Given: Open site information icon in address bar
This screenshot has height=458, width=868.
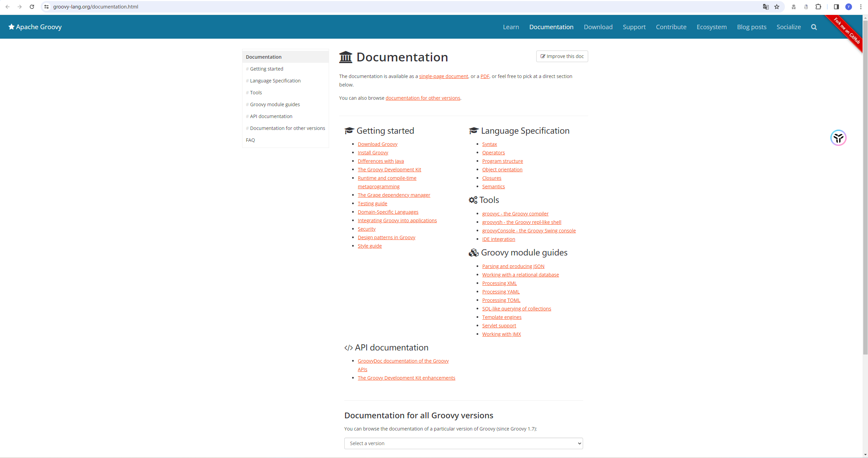Looking at the screenshot, I should [x=46, y=7].
